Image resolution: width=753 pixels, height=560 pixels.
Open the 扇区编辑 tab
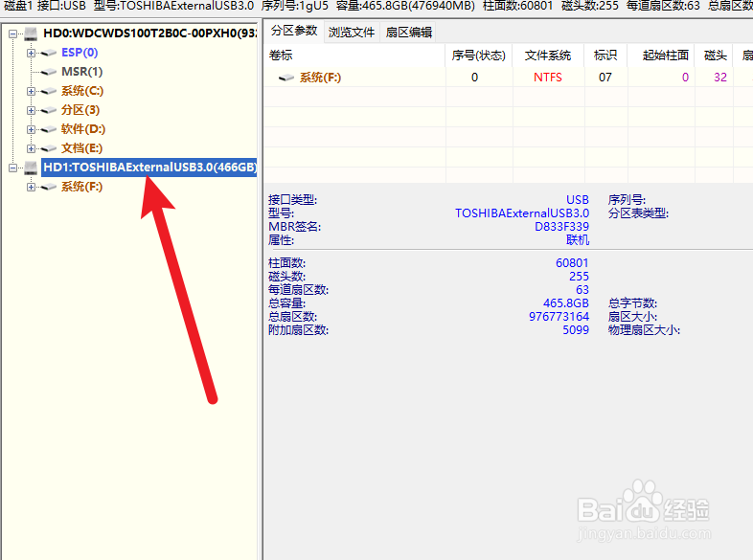click(x=409, y=33)
